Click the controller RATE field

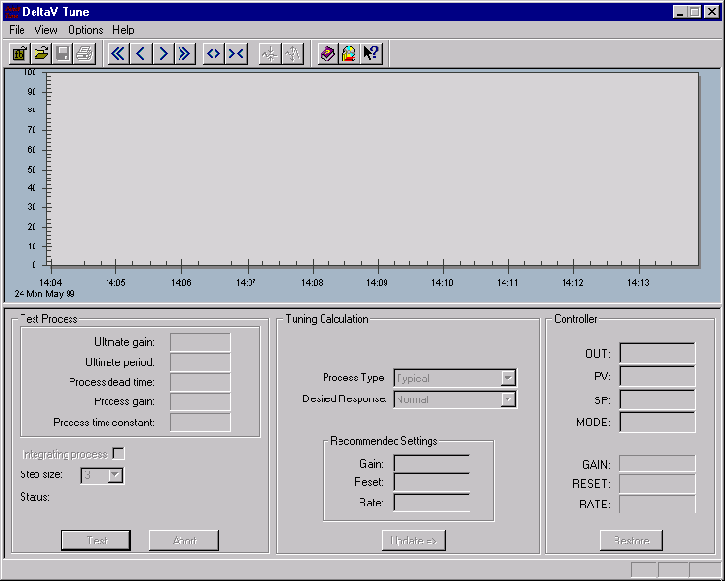(657, 504)
